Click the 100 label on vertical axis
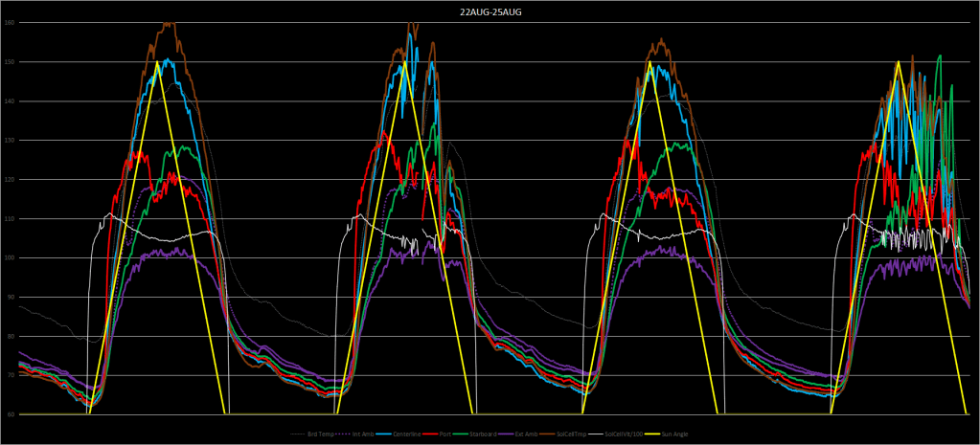This screenshot has height=445, width=980. pyautogui.click(x=11, y=258)
